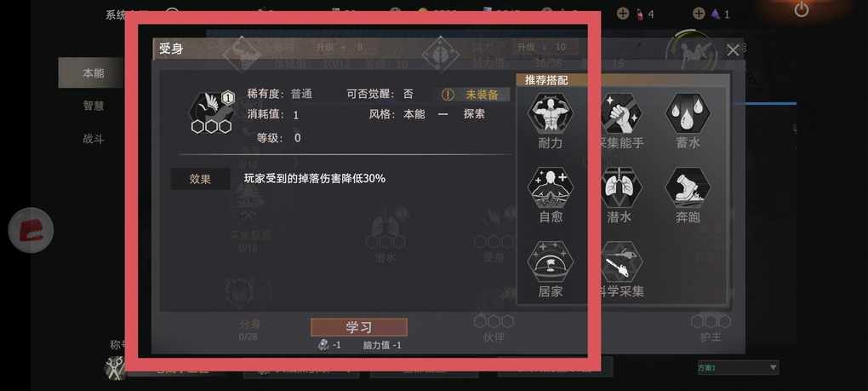Switch to the 本能 tab
The image size is (868, 391).
click(x=93, y=73)
